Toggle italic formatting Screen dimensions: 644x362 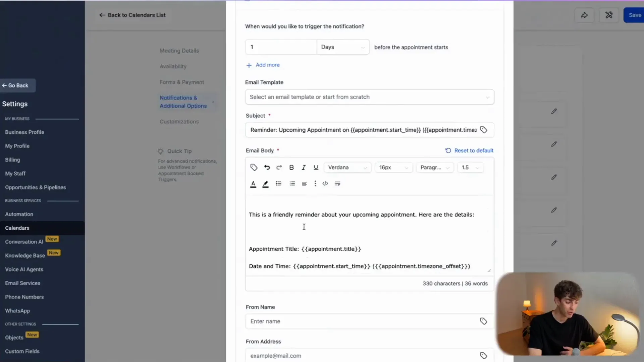click(304, 167)
